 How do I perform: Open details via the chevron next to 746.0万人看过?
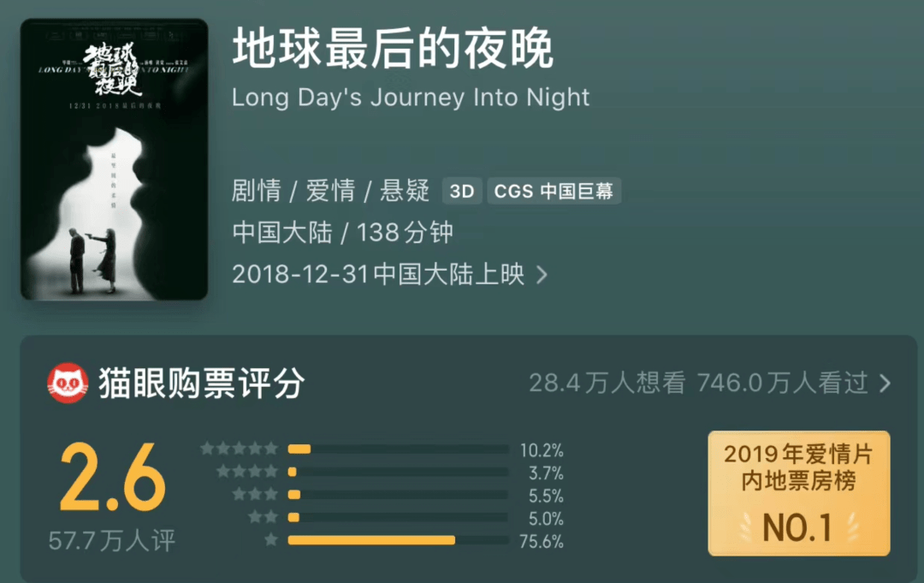pyautogui.click(x=886, y=383)
